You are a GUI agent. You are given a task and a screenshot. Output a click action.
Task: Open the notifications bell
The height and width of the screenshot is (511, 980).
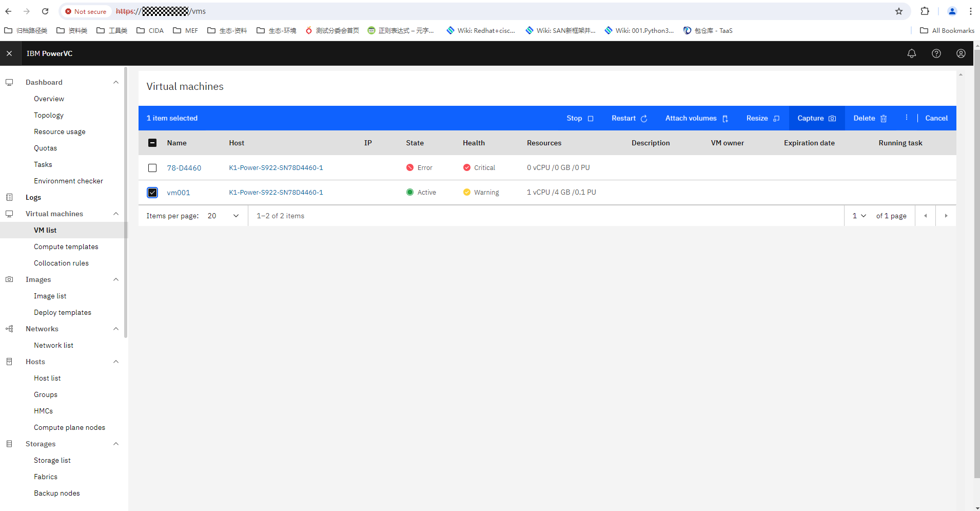point(912,53)
